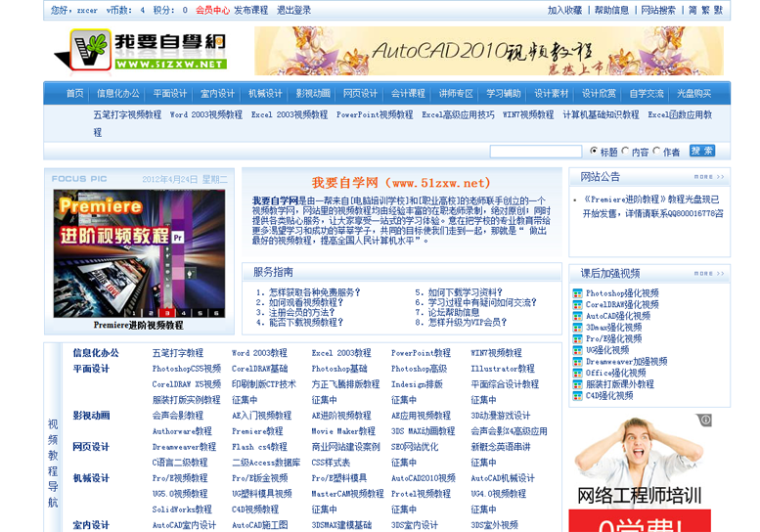
Task: Click icon beside C4D强化视频
Action: (577, 396)
